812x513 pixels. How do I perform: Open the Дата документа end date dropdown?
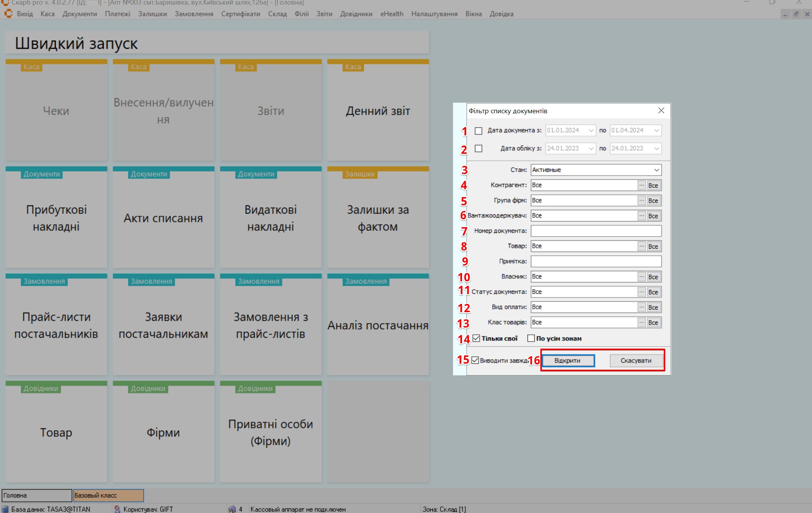(656, 131)
